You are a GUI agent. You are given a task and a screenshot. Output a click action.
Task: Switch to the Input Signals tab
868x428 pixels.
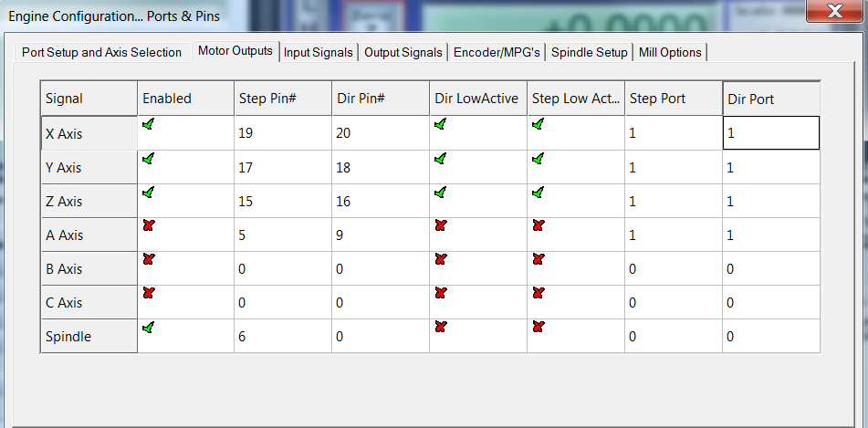(x=318, y=53)
